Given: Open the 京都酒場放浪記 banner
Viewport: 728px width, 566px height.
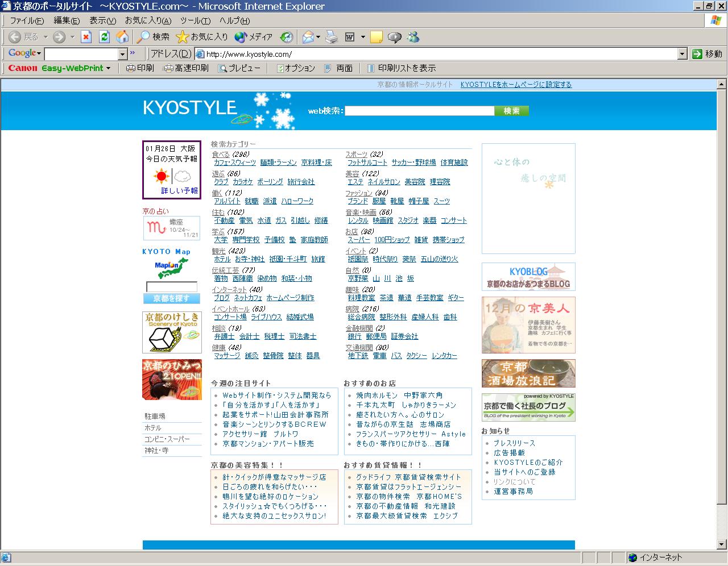Looking at the screenshot, I should point(528,373).
